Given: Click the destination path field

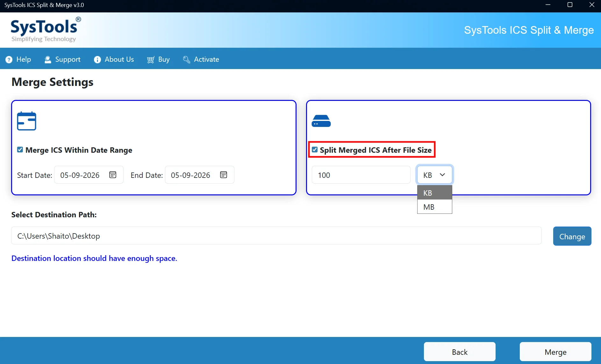Looking at the screenshot, I should [x=276, y=235].
